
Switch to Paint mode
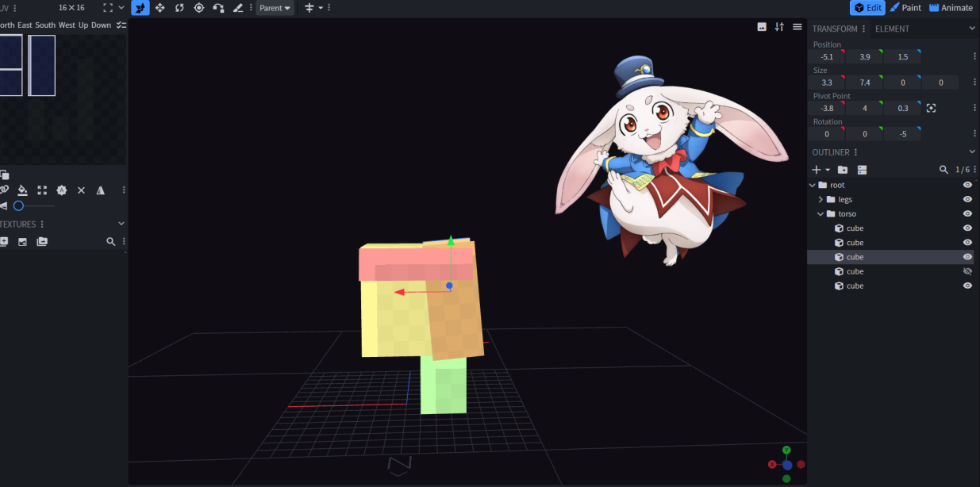[x=905, y=8]
